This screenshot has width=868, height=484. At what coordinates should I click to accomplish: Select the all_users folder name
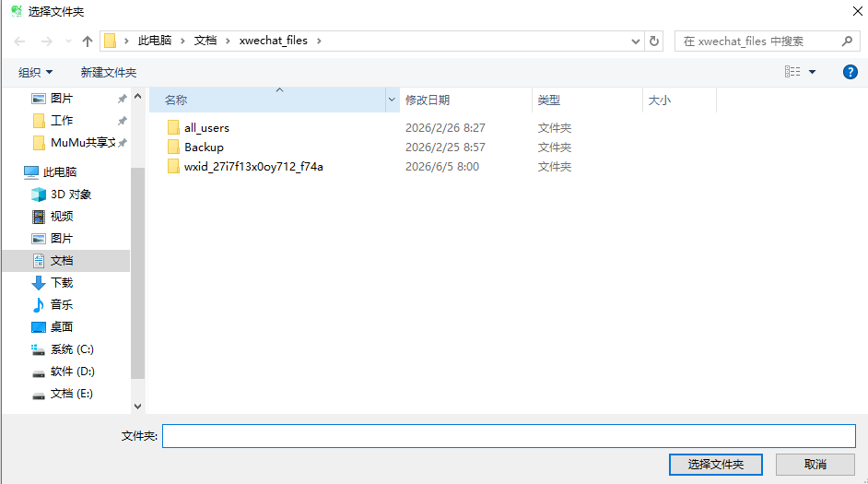[x=206, y=128]
